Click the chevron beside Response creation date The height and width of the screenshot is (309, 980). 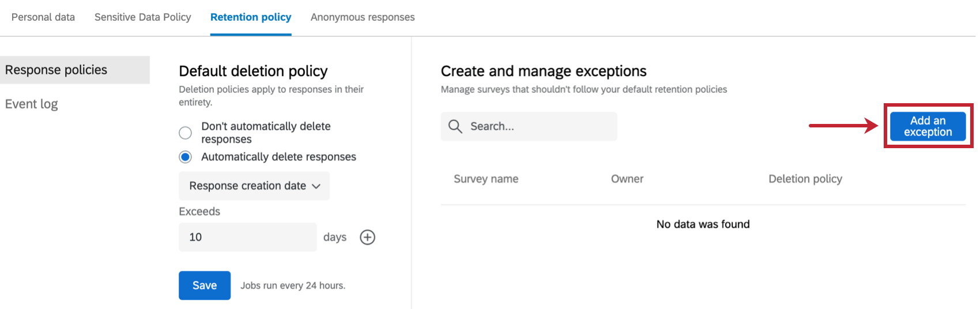click(x=316, y=186)
